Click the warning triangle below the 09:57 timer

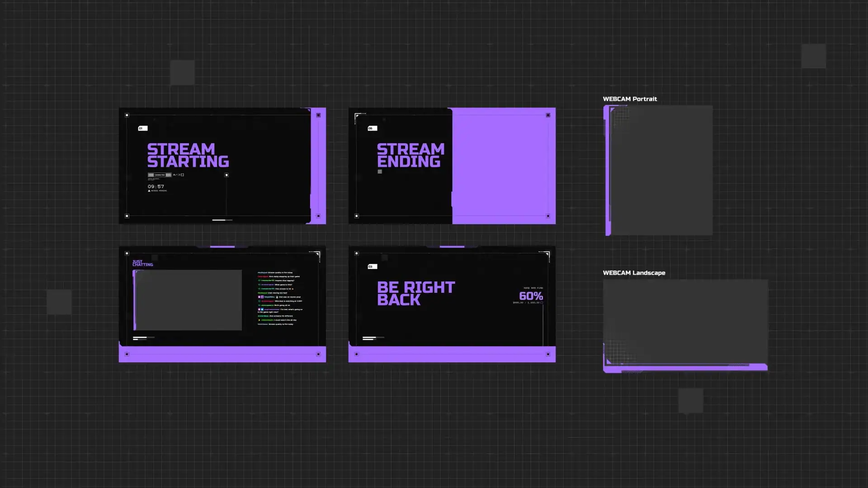pyautogui.click(x=149, y=191)
